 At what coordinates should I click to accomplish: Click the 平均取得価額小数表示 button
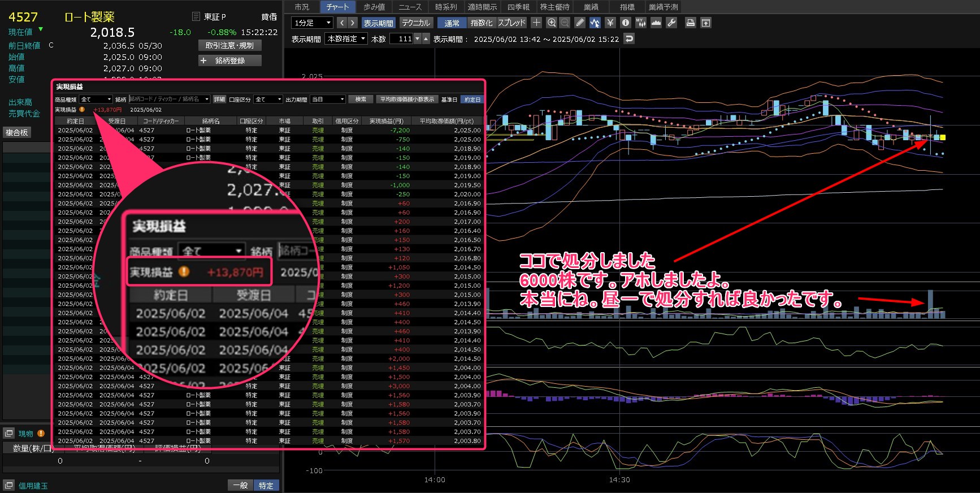[407, 100]
